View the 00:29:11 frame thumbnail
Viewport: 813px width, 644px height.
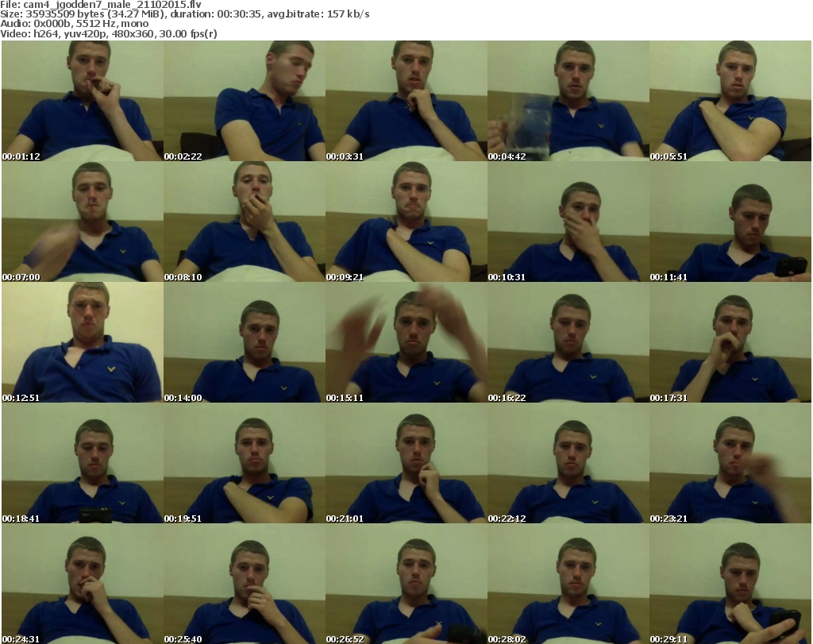730,584
